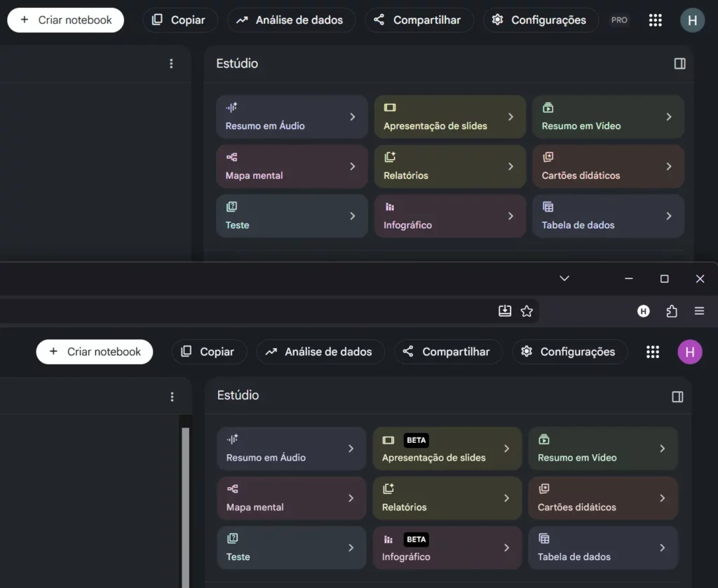Expand BETA Apresentação de slides chevron in bottom window
The width and height of the screenshot is (718, 588).
click(x=506, y=449)
